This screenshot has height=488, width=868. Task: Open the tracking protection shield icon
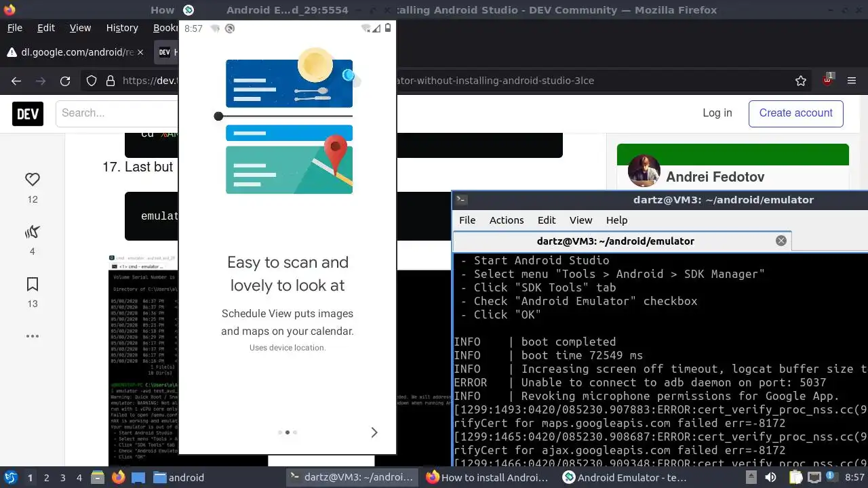[x=92, y=81]
